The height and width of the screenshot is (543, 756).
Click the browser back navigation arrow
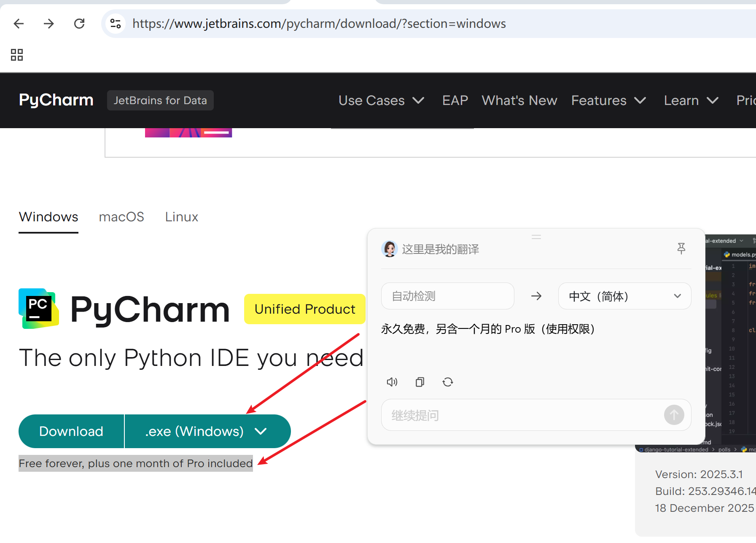19,24
